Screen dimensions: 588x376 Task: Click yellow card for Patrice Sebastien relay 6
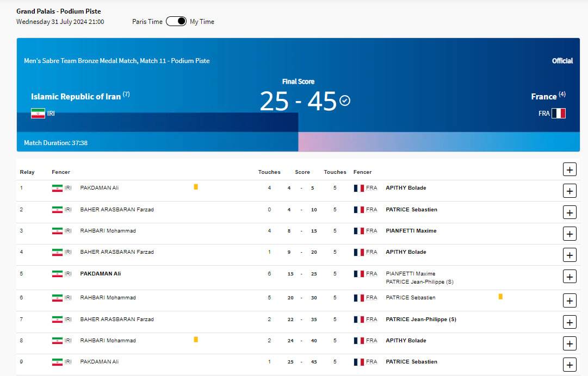coord(500,297)
